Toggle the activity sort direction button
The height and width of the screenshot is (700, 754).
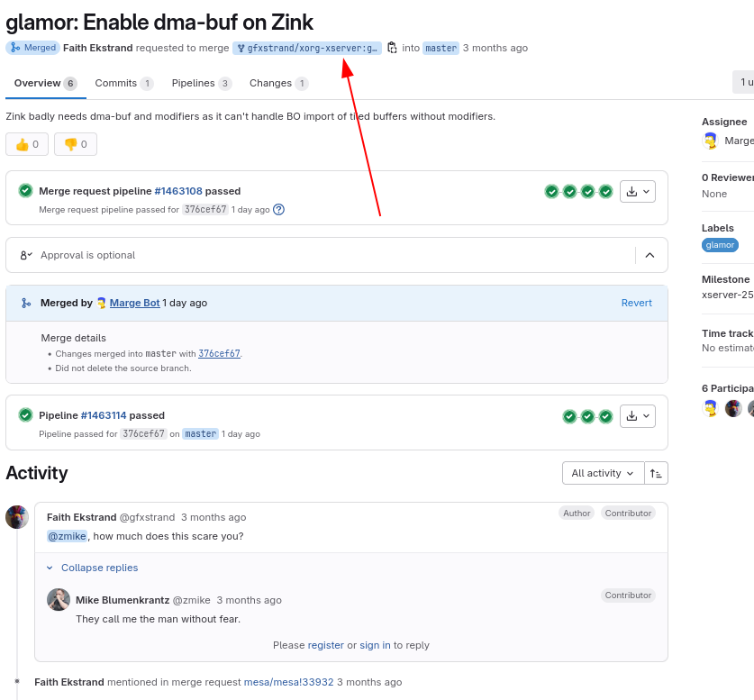[656, 474]
